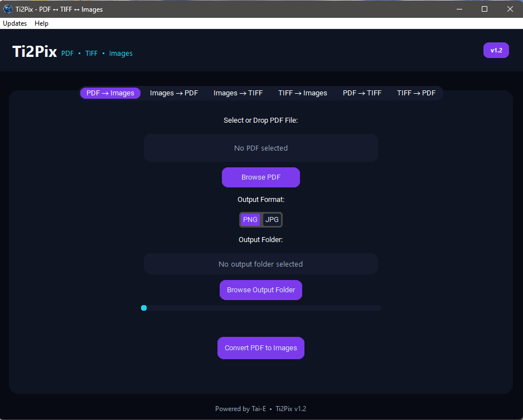Click the 'Output Format:' label
The image size is (523, 420).
pyautogui.click(x=261, y=200)
